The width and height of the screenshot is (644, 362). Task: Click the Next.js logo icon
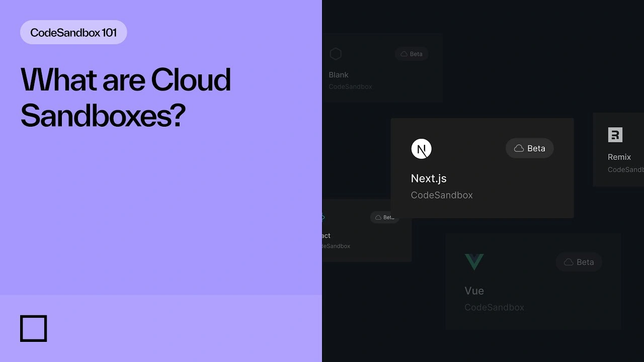(421, 149)
